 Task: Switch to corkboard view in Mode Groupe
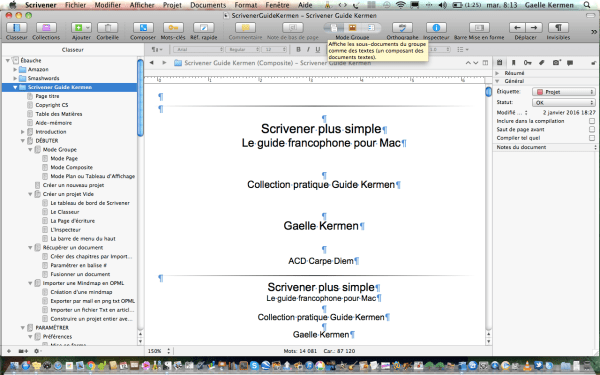click(x=352, y=28)
